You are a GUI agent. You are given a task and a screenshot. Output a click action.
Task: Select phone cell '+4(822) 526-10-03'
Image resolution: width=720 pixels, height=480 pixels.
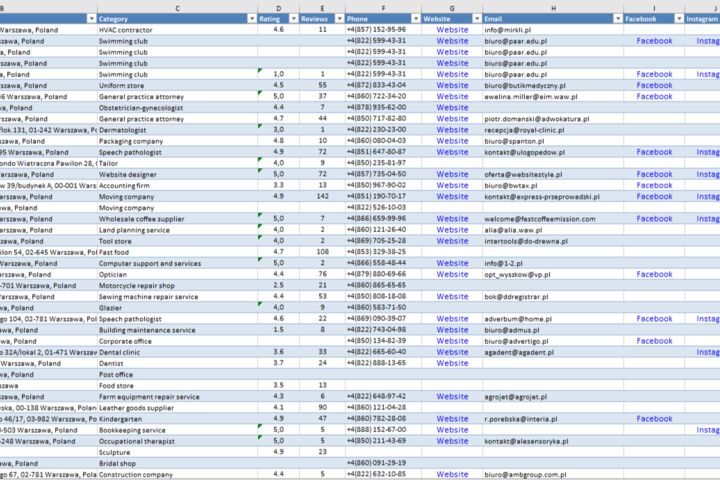(x=383, y=208)
